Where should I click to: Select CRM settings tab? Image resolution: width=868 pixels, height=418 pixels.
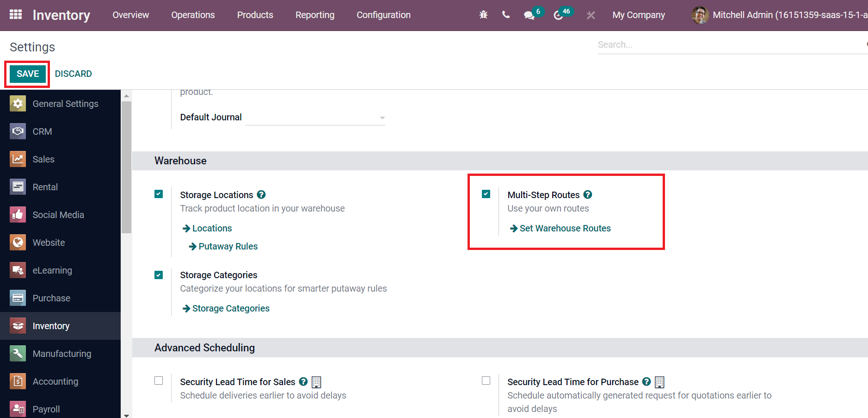(x=60, y=131)
